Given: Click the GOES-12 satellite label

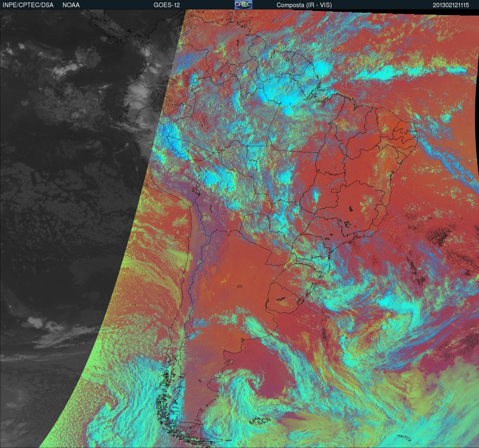Looking at the screenshot, I should click(x=166, y=5).
